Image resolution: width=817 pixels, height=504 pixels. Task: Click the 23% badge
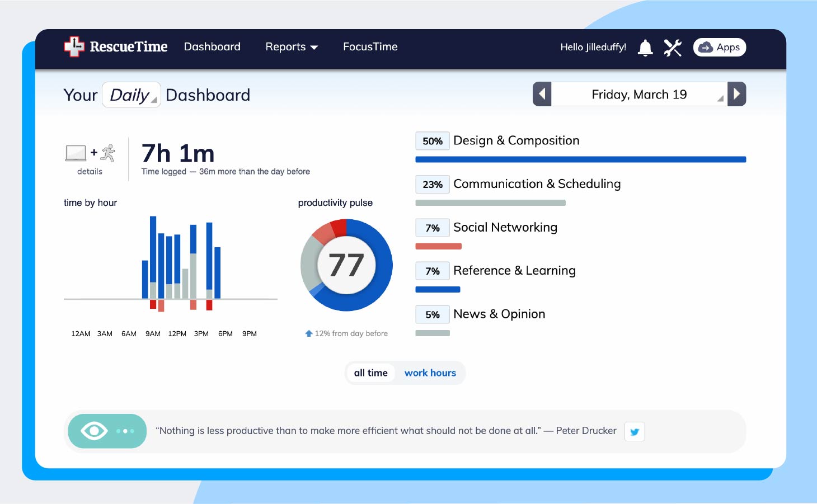[x=433, y=185]
